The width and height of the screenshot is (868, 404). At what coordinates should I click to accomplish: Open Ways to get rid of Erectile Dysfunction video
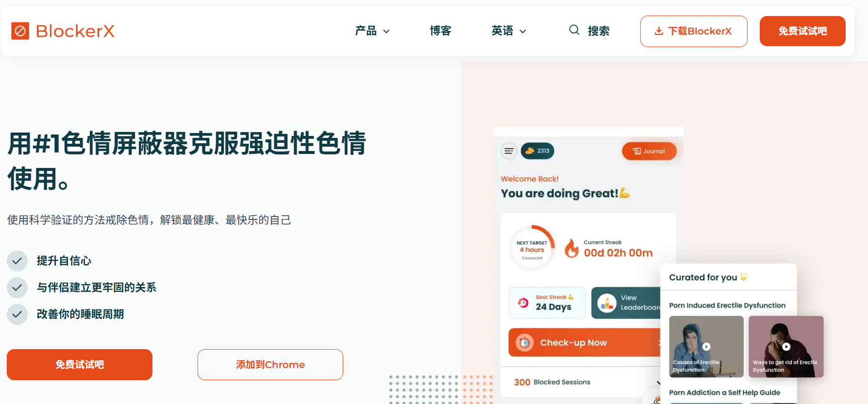point(786,347)
